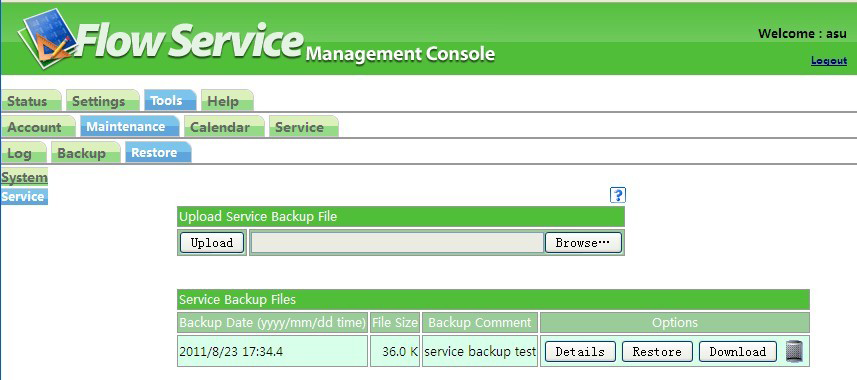857x380 pixels.
Task: Choose System in the left sidebar
Action: (x=24, y=178)
